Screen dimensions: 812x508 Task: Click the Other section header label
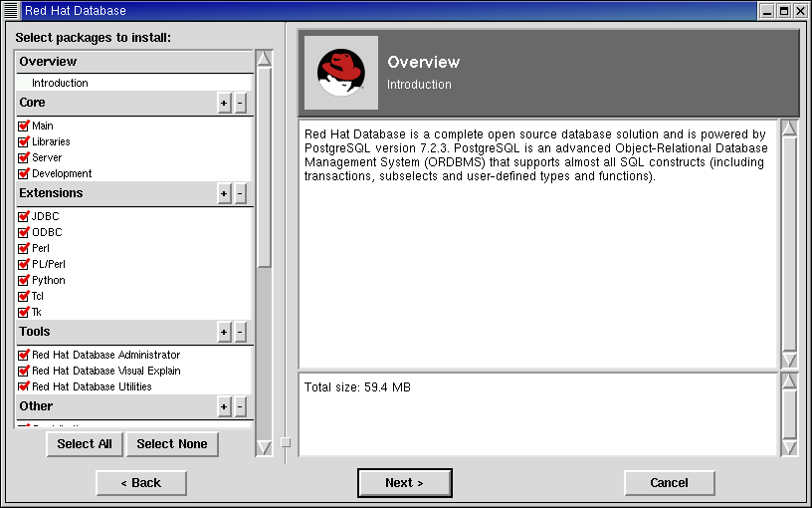coord(36,405)
